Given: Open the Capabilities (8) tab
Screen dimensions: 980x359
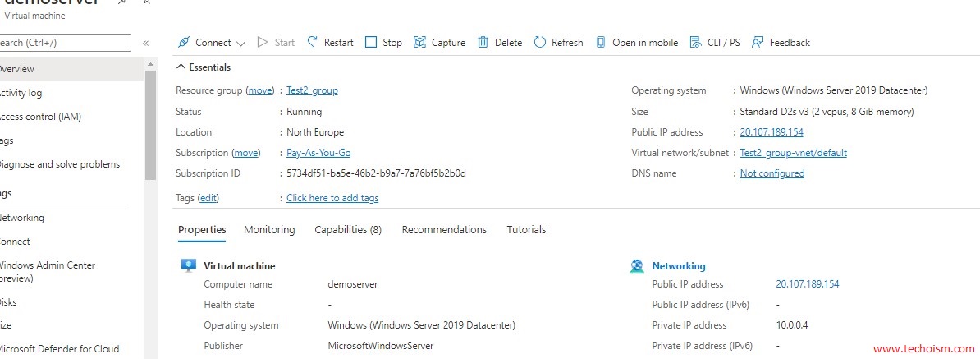Looking at the screenshot, I should 348,229.
